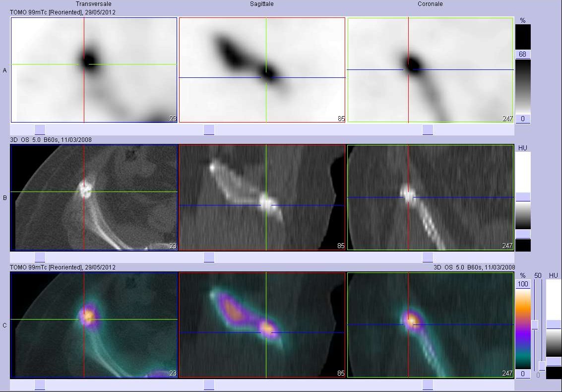Select the SPECT transversal image in row A

pos(94,70)
